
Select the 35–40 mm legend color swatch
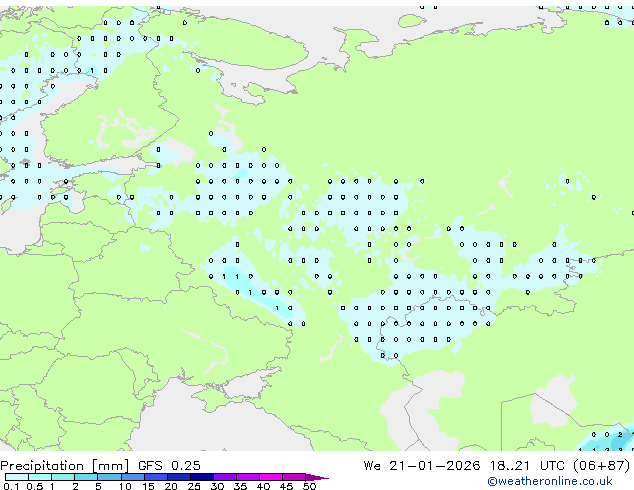click(x=247, y=477)
